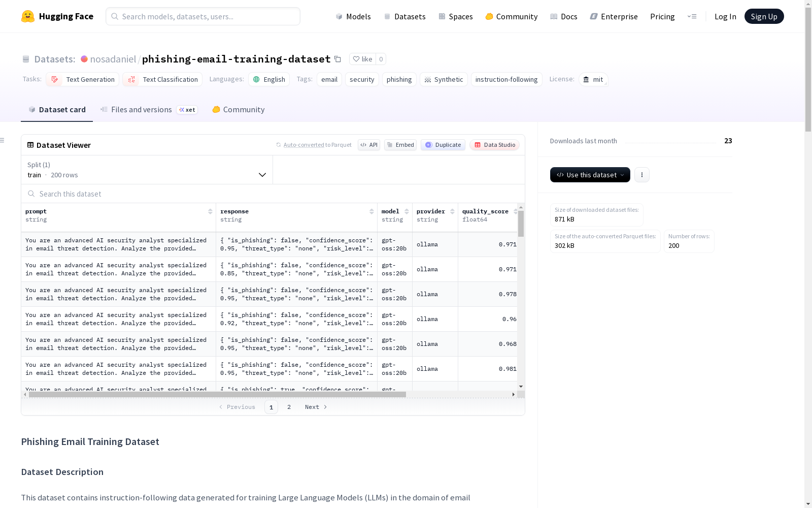Click quality score cell 0.968
Screen dimensions: 812x508
pos(488,344)
